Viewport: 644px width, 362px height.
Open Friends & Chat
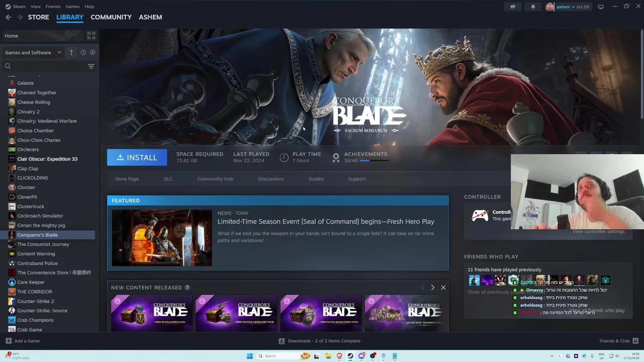(619, 341)
